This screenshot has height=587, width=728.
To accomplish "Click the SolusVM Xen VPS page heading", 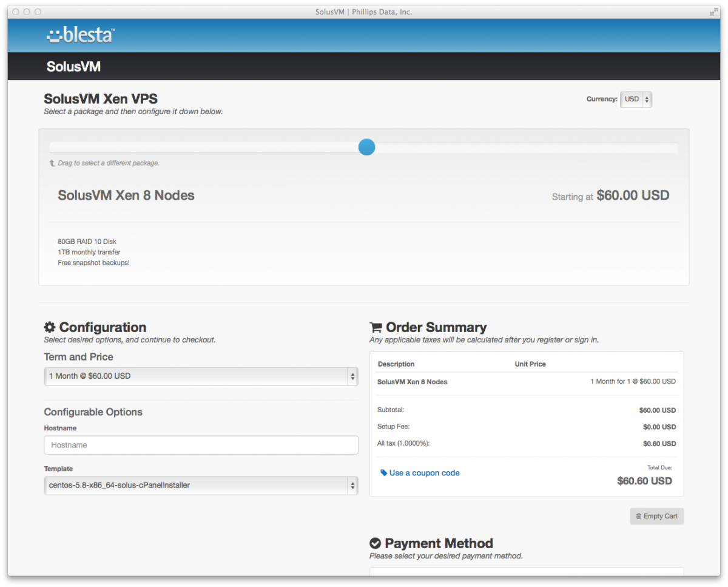I will click(x=101, y=99).
